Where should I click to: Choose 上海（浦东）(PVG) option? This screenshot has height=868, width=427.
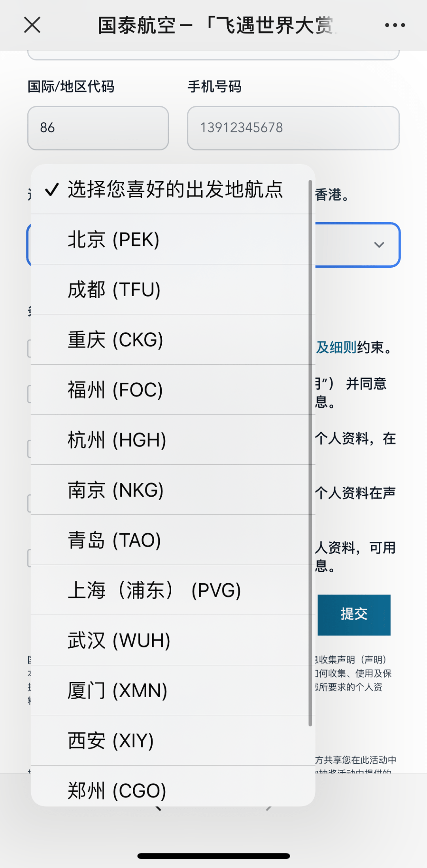coord(173,590)
